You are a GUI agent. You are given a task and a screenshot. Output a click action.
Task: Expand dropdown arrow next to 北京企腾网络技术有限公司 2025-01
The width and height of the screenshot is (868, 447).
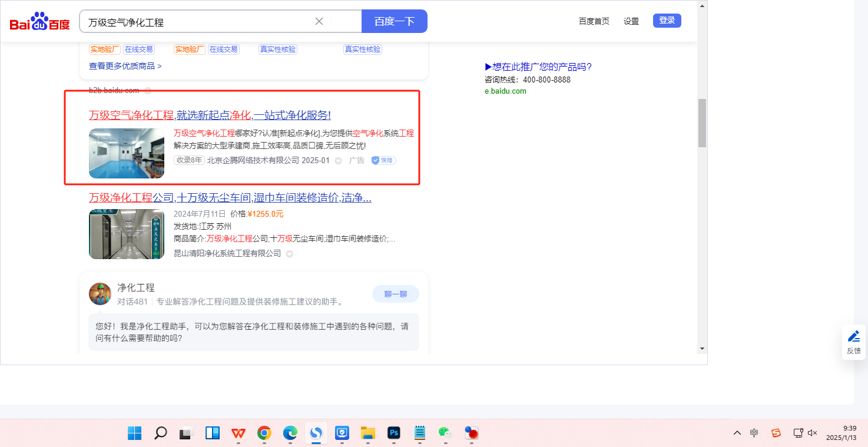(x=338, y=161)
